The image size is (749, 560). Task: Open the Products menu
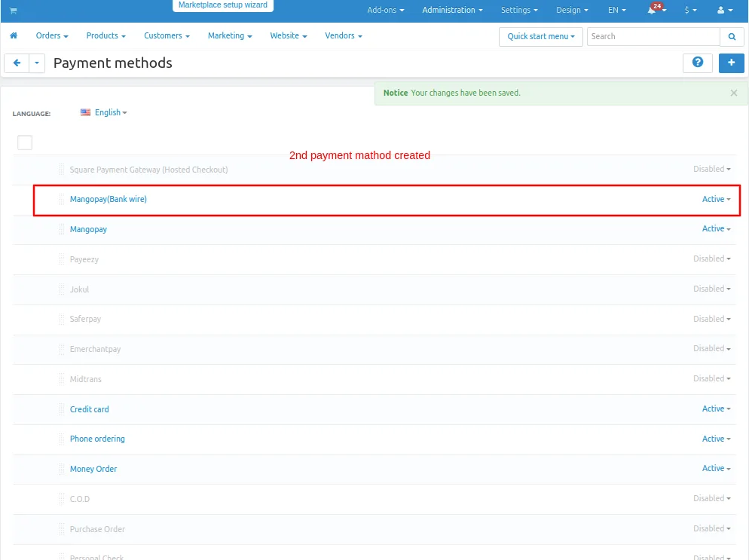coord(106,36)
